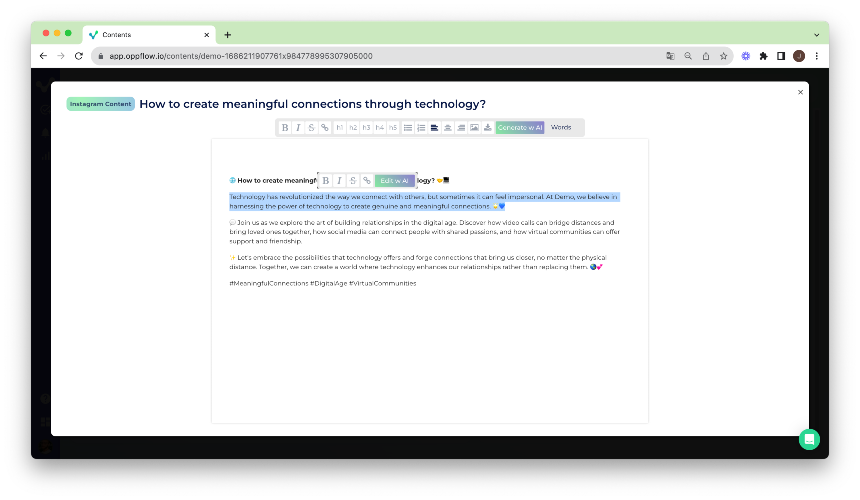Toggle the browser side panel
The width and height of the screenshot is (860, 500).
[x=781, y=56]
